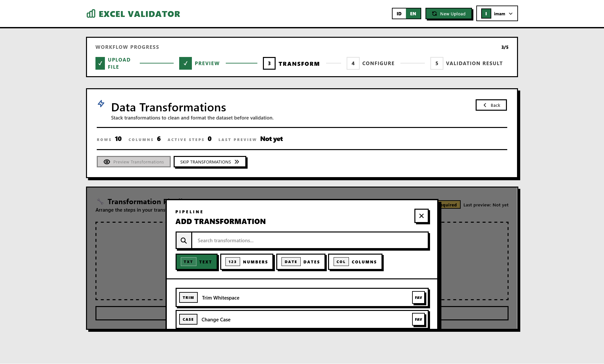
Task: Click the Upload File completed checkmark
Action: pyautogui.click(x=100, y=63)
